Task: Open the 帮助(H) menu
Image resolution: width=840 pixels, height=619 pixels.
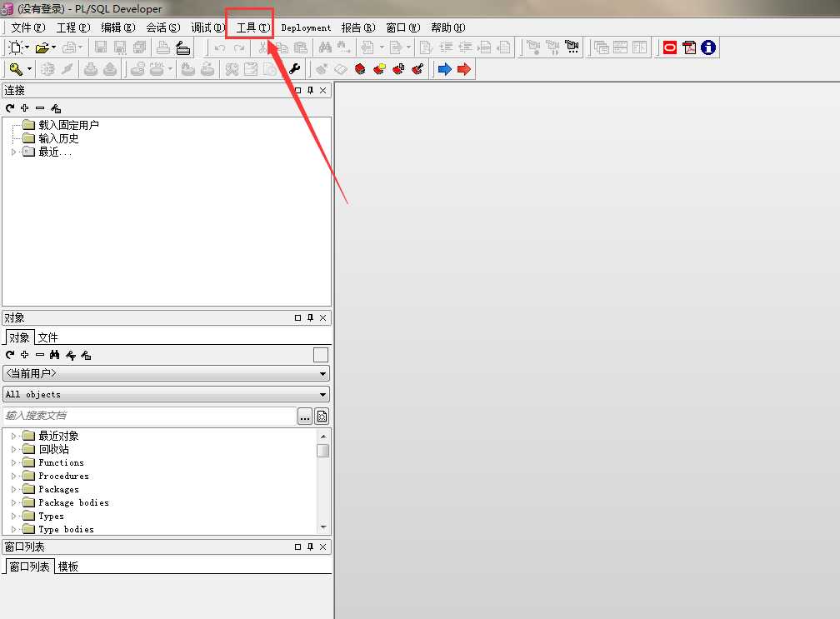Action: coord(447,27)
